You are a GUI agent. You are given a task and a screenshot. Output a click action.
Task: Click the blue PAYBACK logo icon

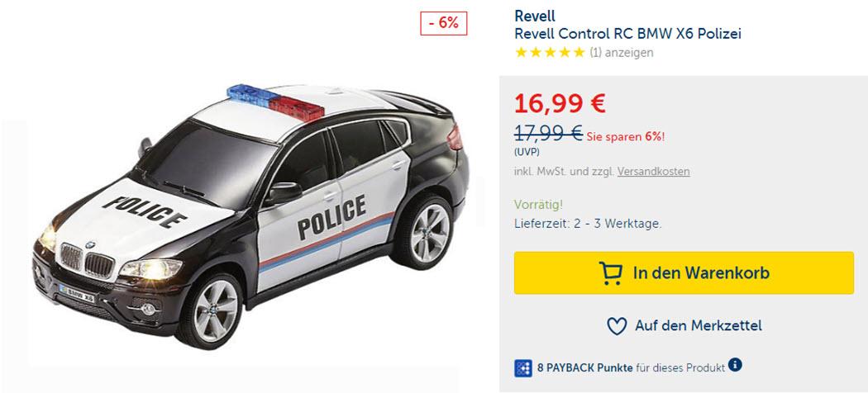523,368
